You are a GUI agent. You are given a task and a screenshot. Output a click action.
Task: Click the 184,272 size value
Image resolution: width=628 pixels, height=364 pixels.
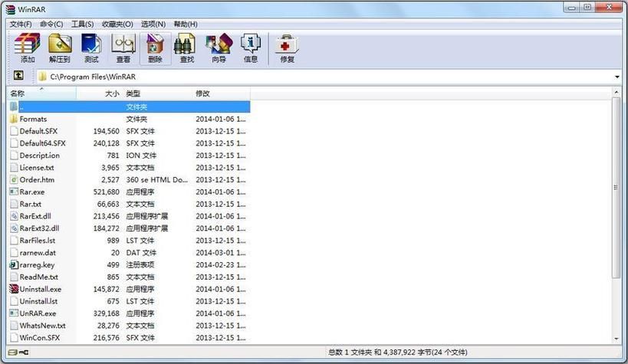pos(106,228)
